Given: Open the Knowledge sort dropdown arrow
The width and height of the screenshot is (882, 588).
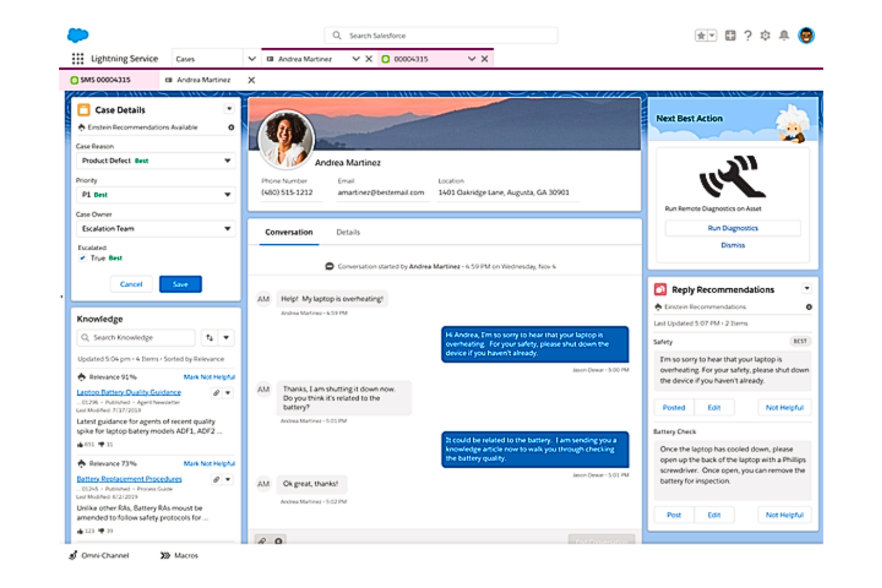Looking at the screenshot, I should click(x=226, y=338).
